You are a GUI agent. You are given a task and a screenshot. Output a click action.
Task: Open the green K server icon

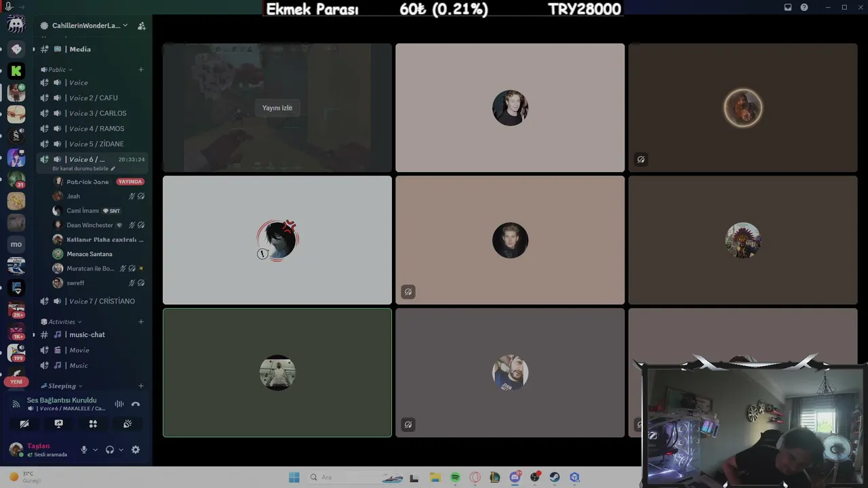[16, 70]
